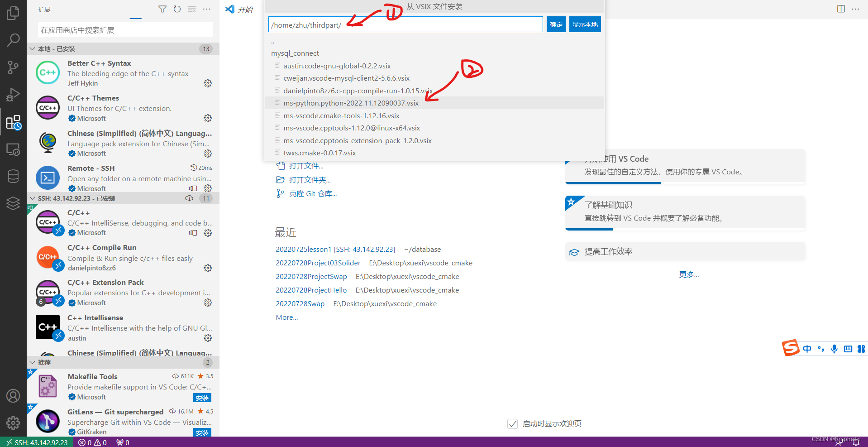
Task: Open the Search view in activity bar
Action: tap(13, 40)
